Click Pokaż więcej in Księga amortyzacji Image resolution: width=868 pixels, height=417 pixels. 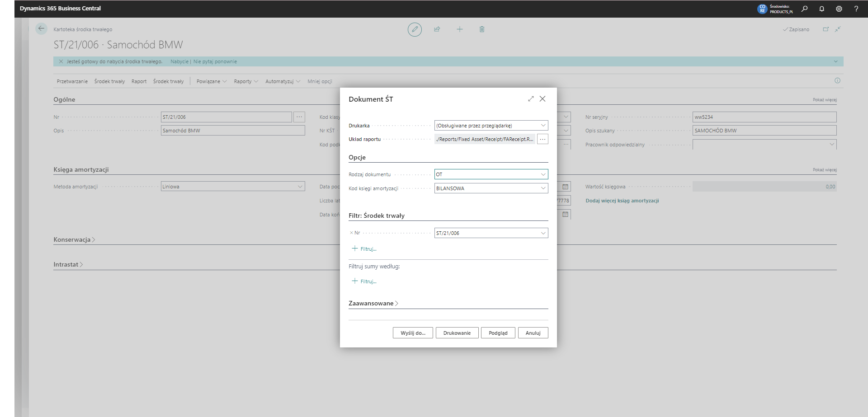[x=825, y=170]
